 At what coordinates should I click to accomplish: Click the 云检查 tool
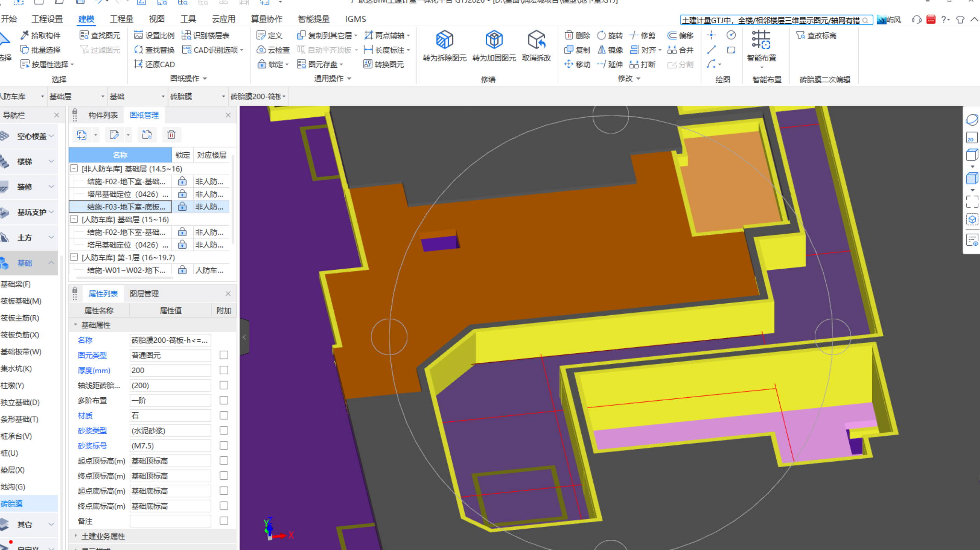[x=273, y=50]
